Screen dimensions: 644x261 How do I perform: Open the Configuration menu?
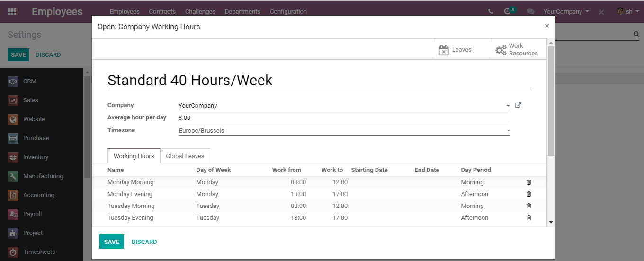click(288, 11)
